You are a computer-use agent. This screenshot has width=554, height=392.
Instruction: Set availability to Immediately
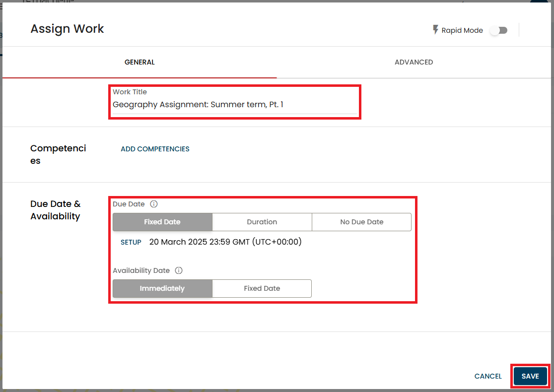click(x=162, y=288)
